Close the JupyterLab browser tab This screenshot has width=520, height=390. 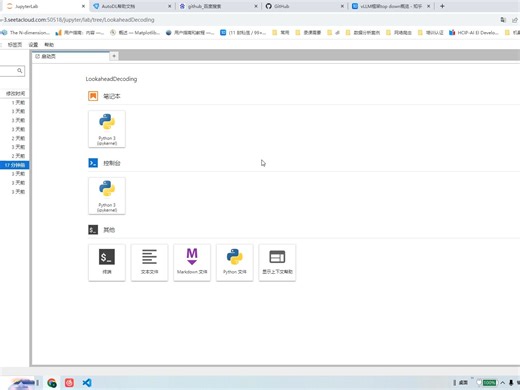83,6
